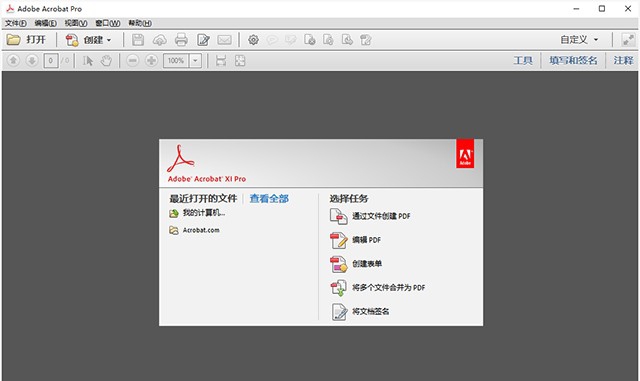Image resolution: width=640 pixels, height=381 pixels.
Task: Open the 工具 (Tools) pane
Action: coord(523,61)
